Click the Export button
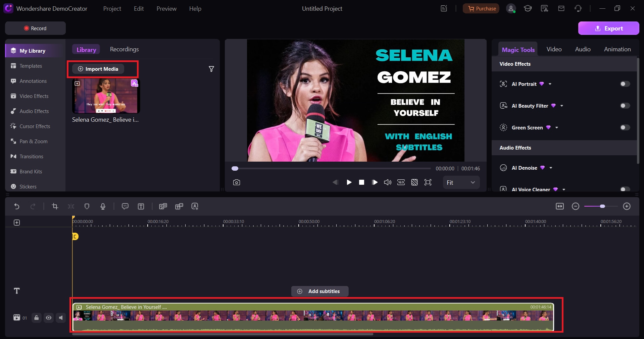The image size is (644, 339). pyautogui.click(x=608, y=28)
